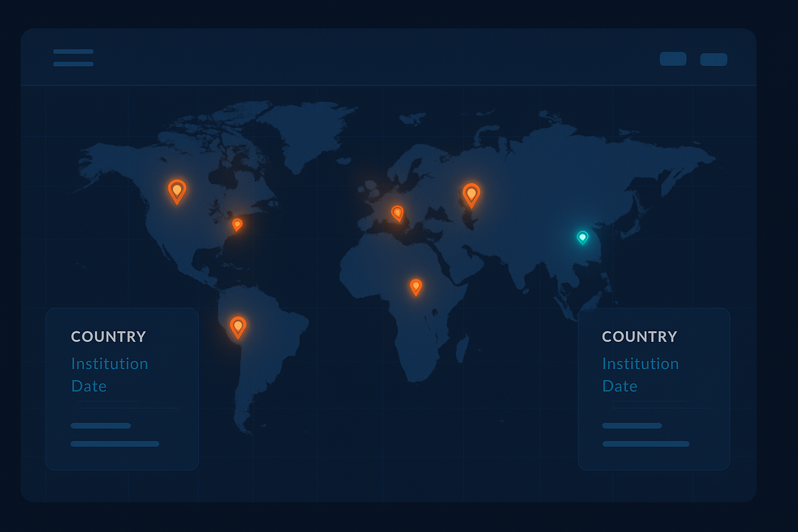Click the small pin on the US east coast

[x=238, y=224]
